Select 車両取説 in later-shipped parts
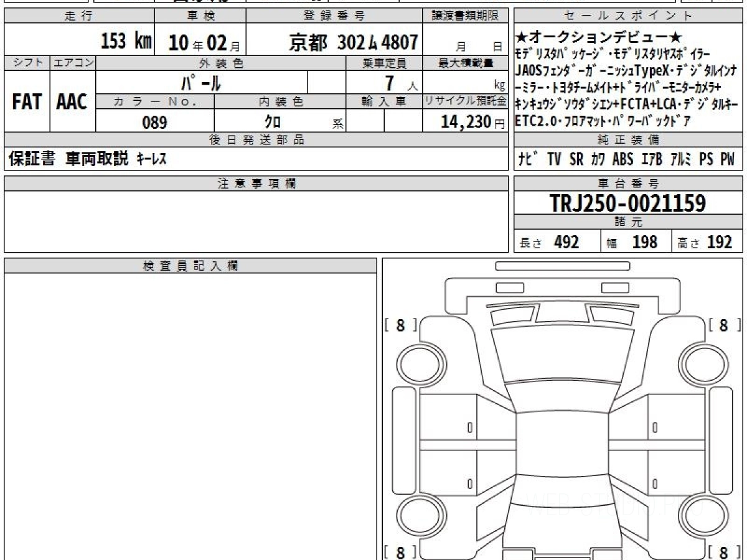Viewport: 747px width, 560px height. [96, 159]
